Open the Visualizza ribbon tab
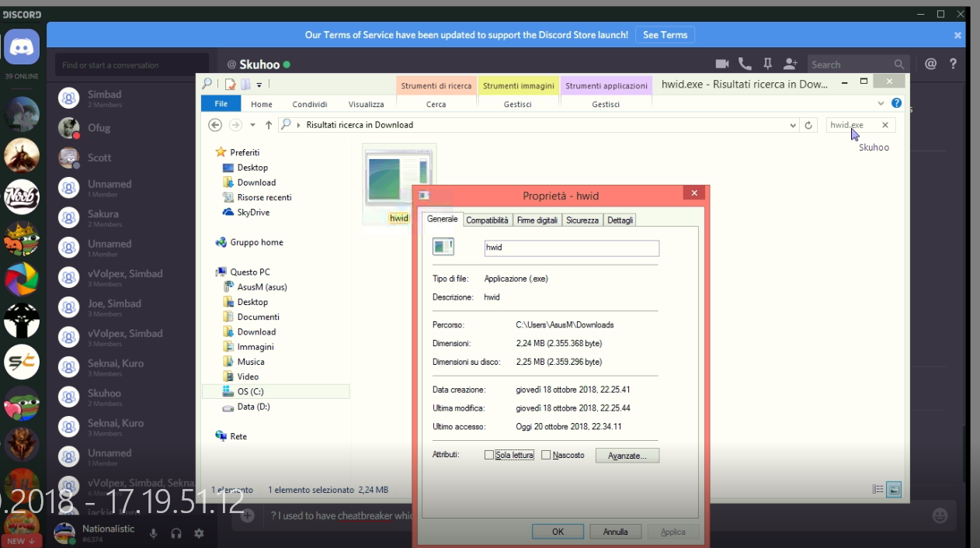Viewport: 980px width, 548px height. coord(366,104)
